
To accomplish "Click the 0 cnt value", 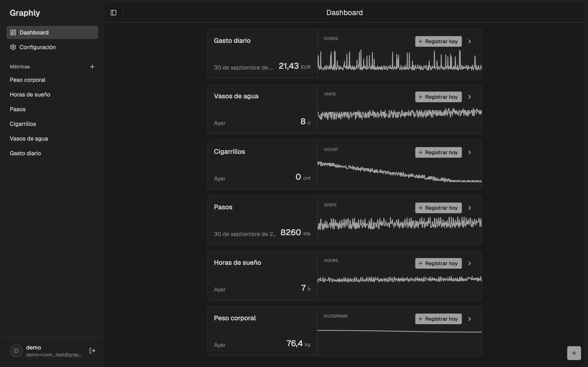I will tap(303, 177).
